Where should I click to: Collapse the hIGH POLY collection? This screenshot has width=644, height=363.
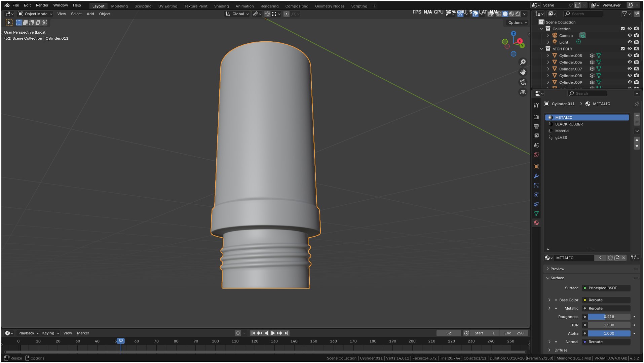[x=541, y=49]
